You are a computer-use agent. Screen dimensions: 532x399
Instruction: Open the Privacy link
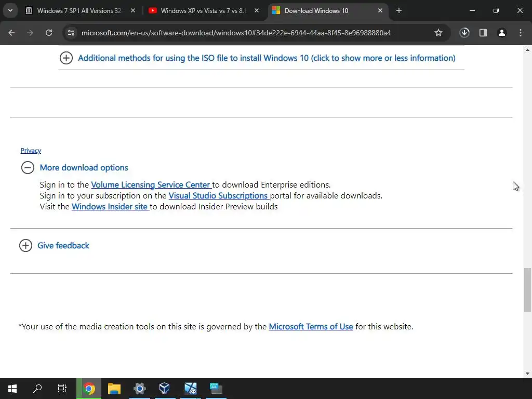coord(31,150)
